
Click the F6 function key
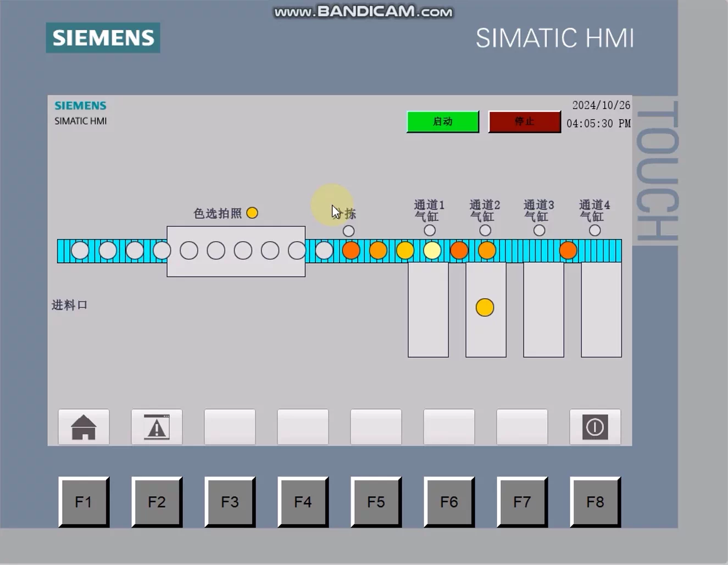449,502
